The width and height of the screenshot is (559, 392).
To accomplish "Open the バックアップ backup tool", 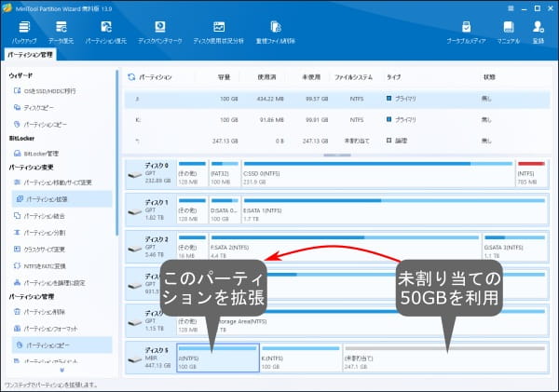I will click(24, 32).
